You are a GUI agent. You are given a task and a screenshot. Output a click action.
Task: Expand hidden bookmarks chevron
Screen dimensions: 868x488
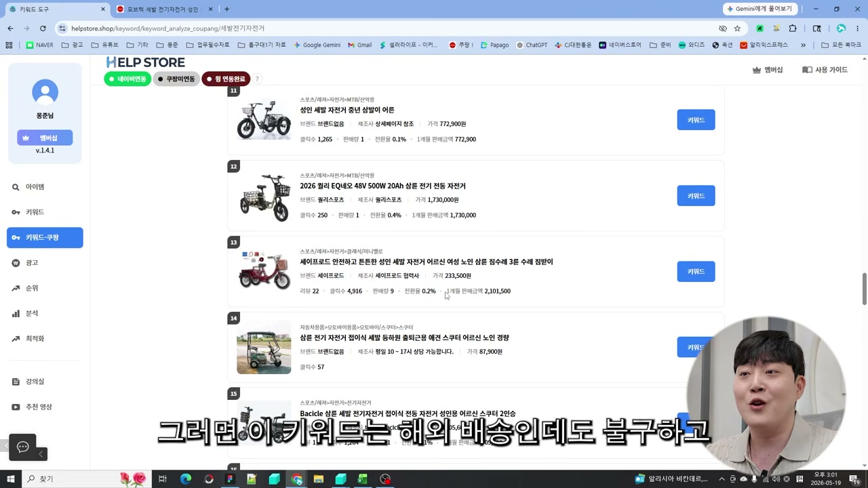803,45
